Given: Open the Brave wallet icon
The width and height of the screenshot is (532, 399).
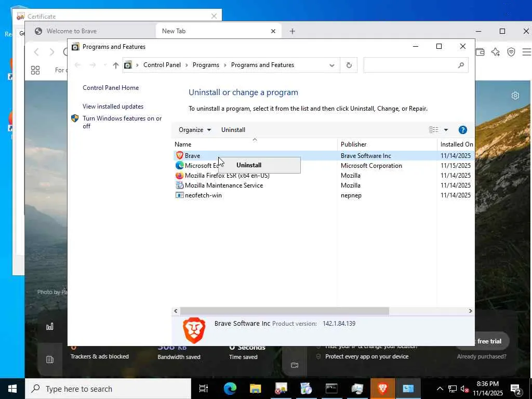Looking at the screenshot, I should [x=480, y=52].
